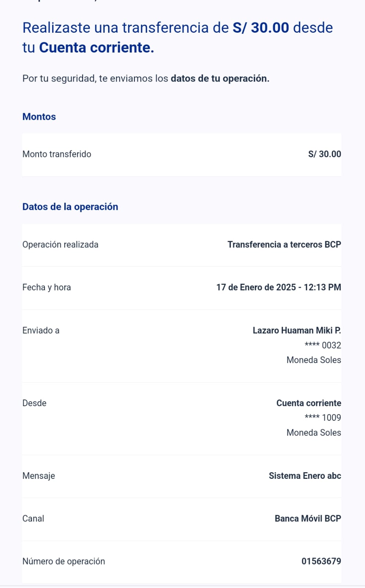Click the masked account number ending 1009

point(323,418)
